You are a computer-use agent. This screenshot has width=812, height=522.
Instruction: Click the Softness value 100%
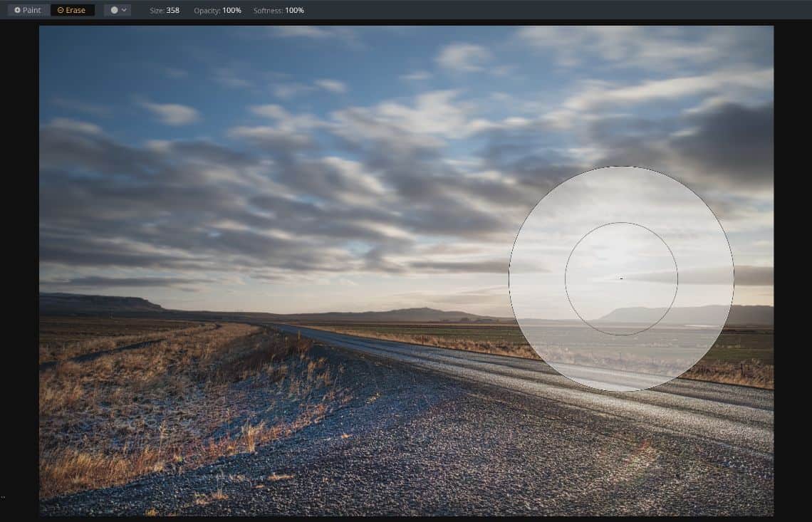pyautogui.click(x=294, y=11)
